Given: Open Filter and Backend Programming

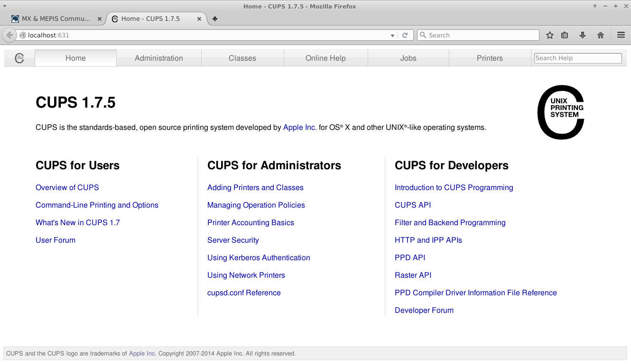Looking at the screenshot, I should [450, 223].
